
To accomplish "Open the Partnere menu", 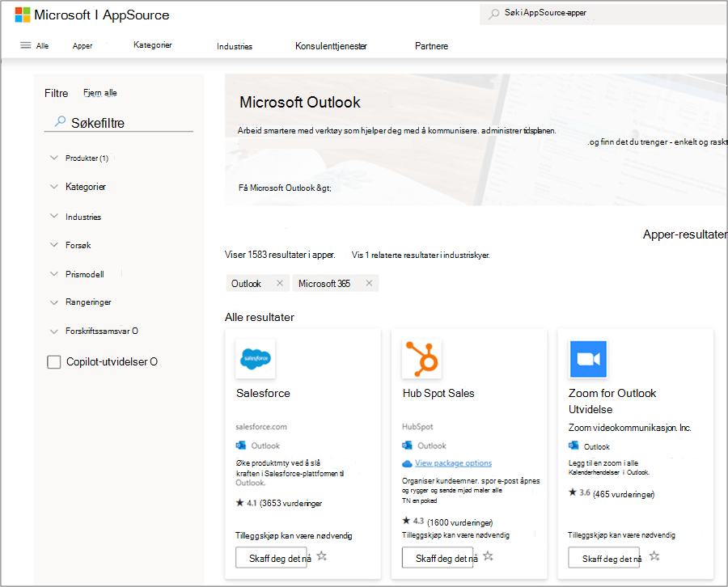I will pos(431,46).
